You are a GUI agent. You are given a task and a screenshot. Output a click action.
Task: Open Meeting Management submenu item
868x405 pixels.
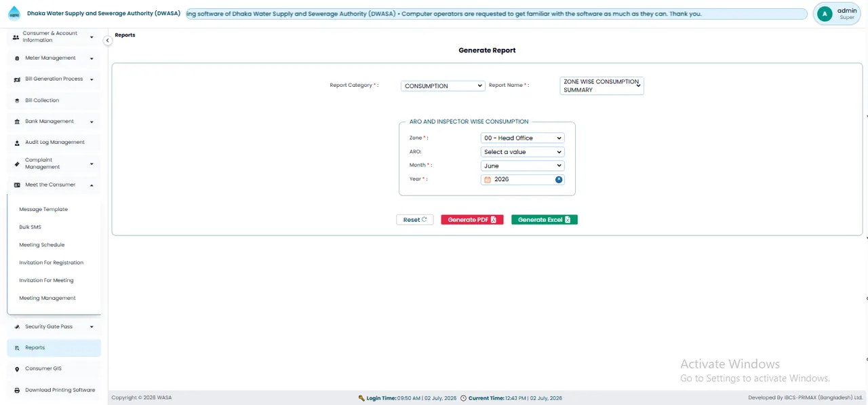(x=47, y=298)
